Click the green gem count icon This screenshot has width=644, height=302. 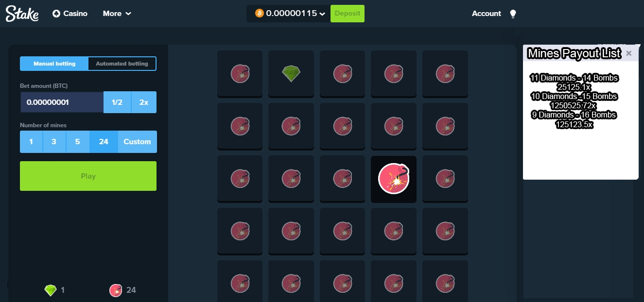(x=51, y=290)
